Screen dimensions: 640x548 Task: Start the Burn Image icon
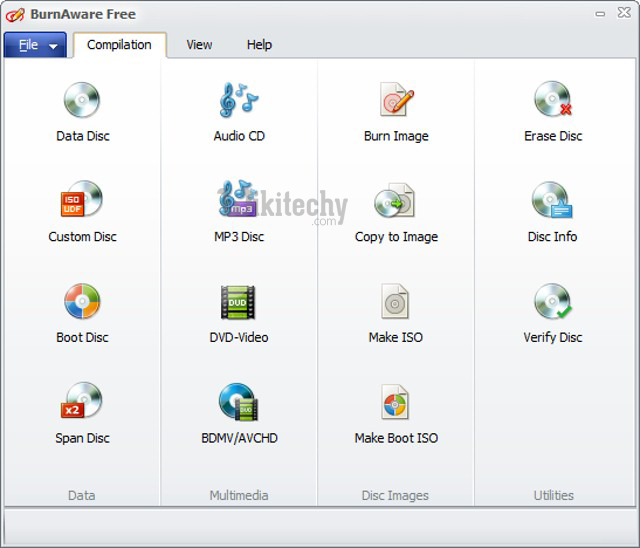[x=396, y=99]
